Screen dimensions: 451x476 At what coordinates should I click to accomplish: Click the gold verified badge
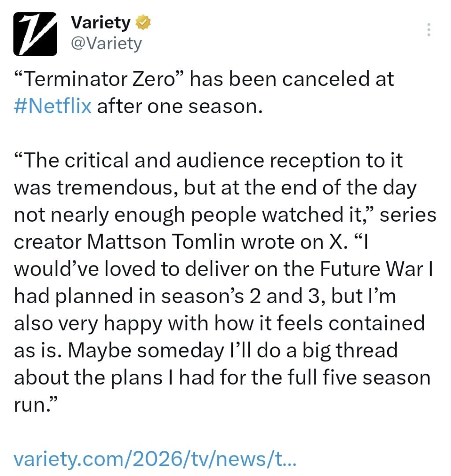144,22
